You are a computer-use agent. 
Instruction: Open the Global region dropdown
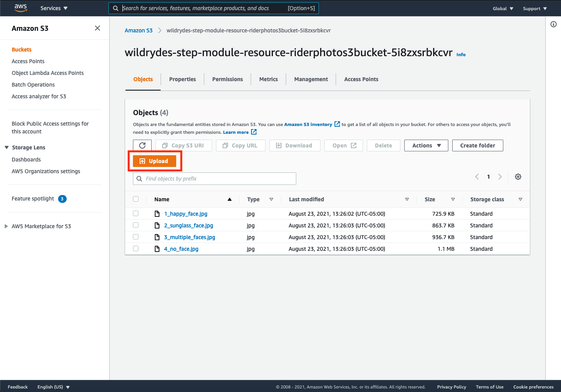pos(503,9)
